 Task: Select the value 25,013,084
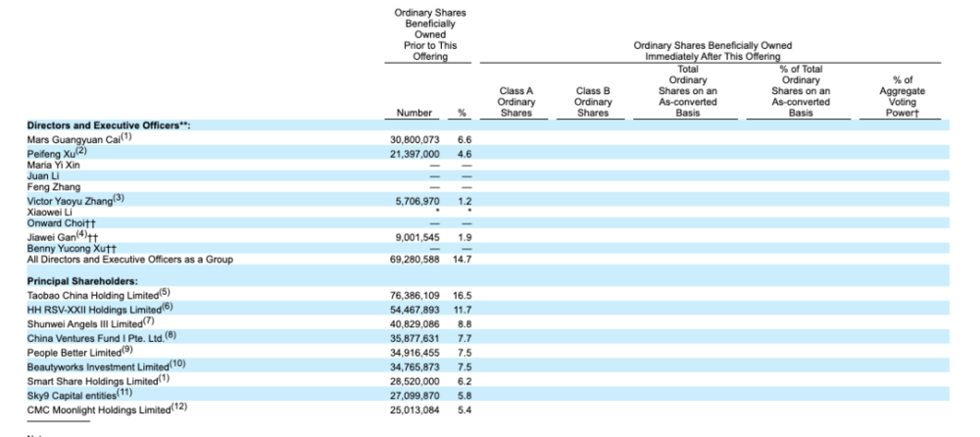tap(415, 411)
